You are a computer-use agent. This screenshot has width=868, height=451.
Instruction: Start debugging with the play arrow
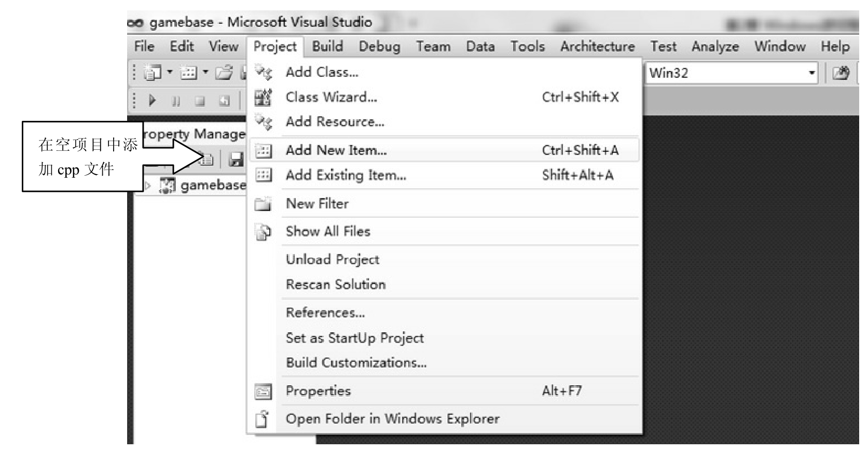(153, 100)
